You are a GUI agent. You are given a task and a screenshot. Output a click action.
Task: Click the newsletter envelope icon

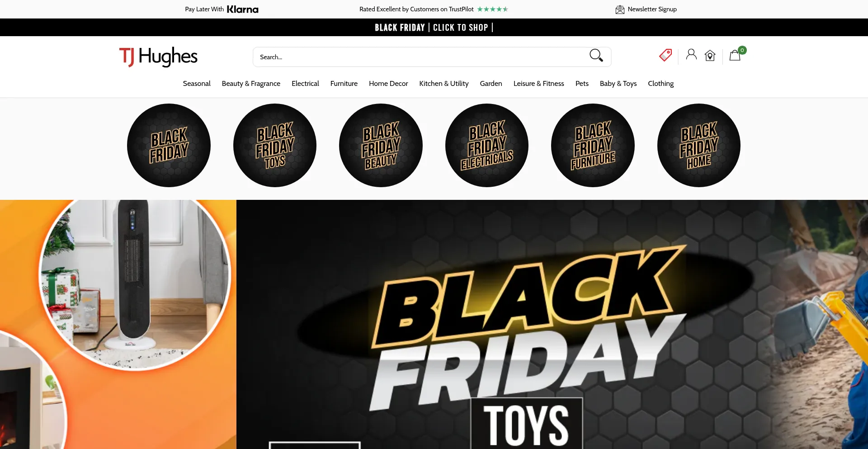(620, 9)
